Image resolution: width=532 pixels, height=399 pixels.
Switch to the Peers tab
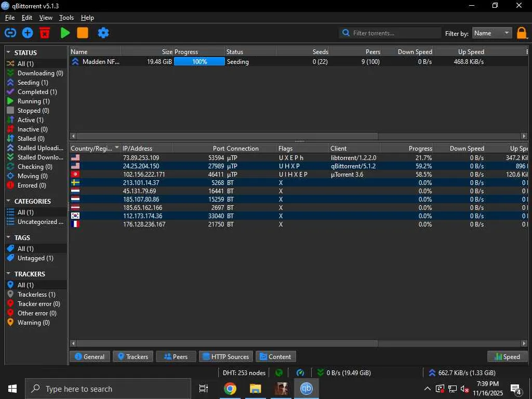(x=176, y=356)
